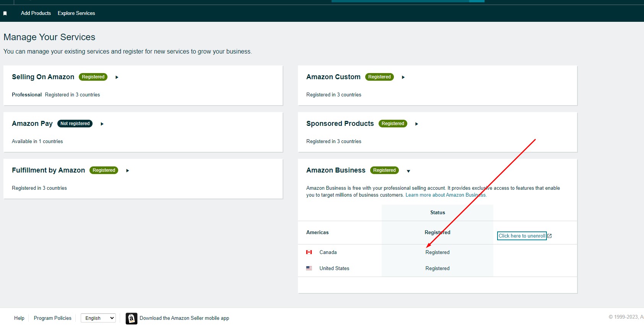The image size is (644, 329).
Task: Expand the Fulfillment by Amazon card arrow
Action: [x=128, y=171]
